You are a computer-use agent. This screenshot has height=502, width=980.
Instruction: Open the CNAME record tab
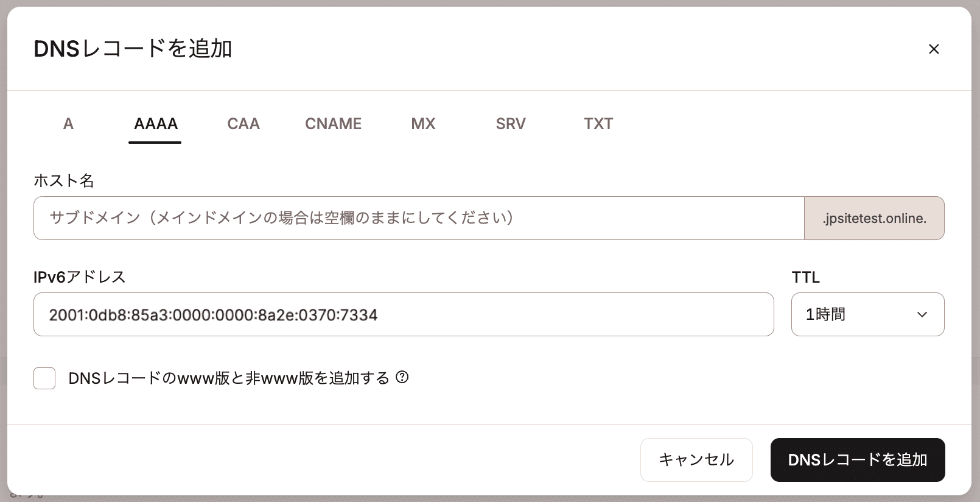(333, 124)
